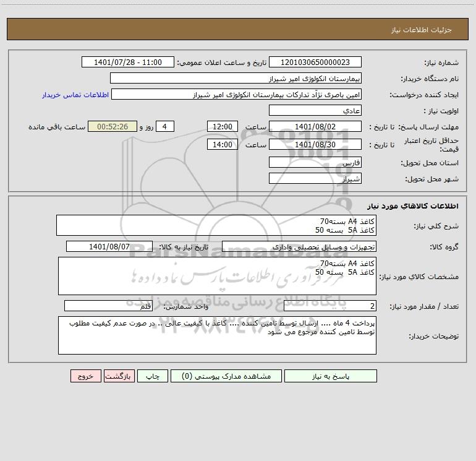This screenshot has width=476, height=461.
Task: Click the شرح کلی نیاز label
Action: click(x=436, y=226)
